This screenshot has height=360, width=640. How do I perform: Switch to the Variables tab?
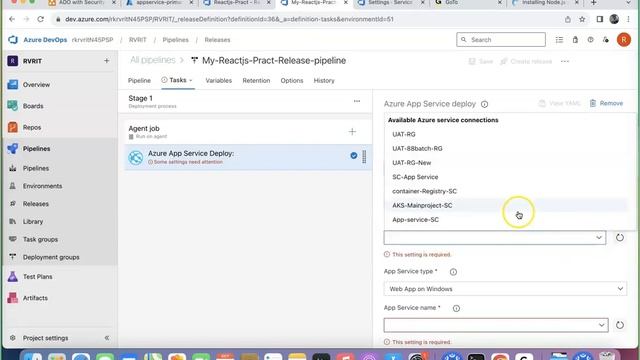[218, 80]
